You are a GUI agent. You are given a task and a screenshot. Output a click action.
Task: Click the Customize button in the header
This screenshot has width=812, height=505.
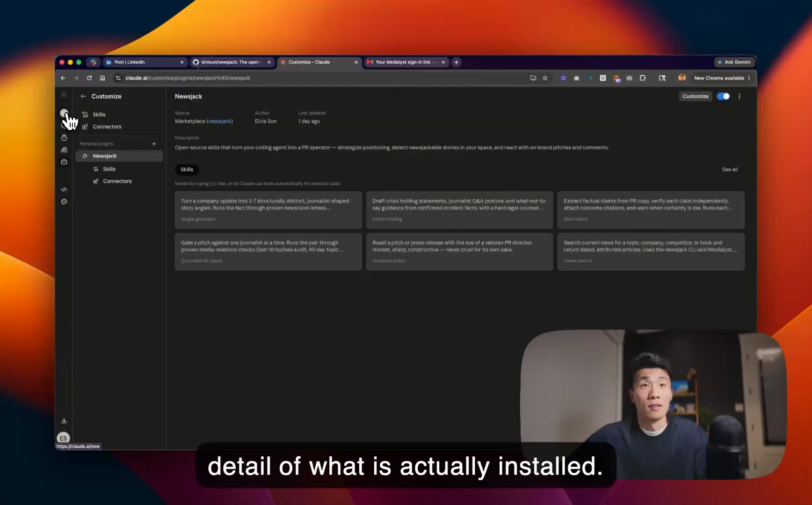coord(696,96)
